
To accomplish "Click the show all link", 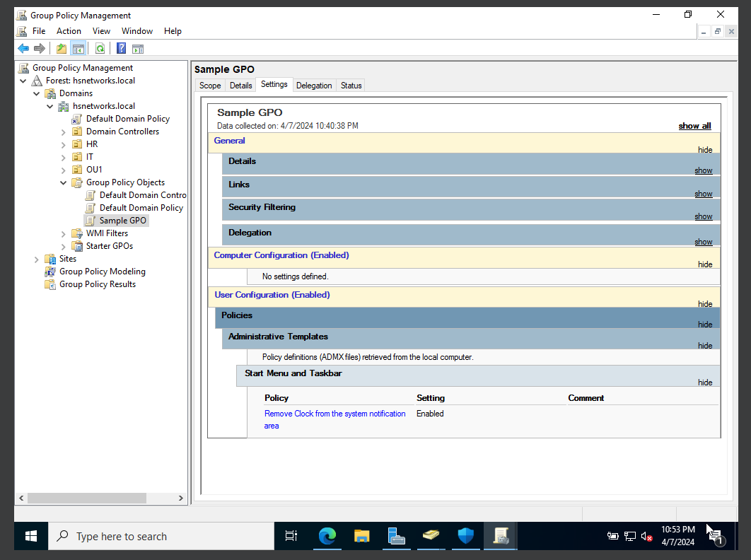I will (x=694, y=125).
